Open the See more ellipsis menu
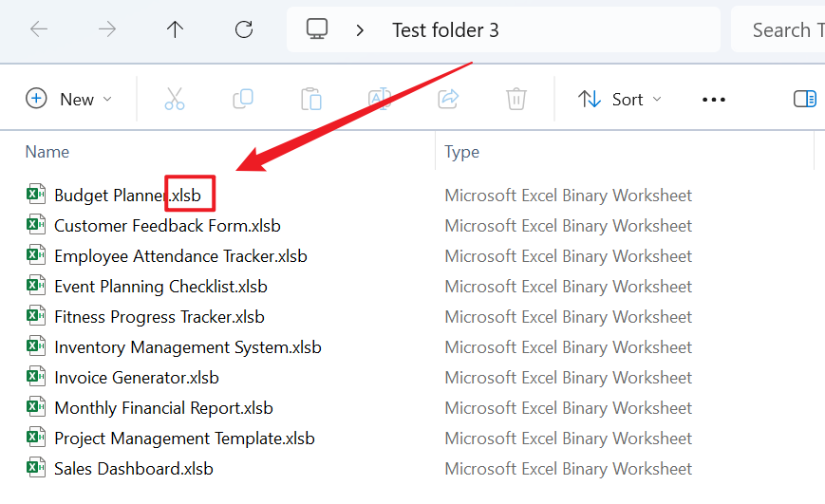825x504 pixels. tap(713, 100)
